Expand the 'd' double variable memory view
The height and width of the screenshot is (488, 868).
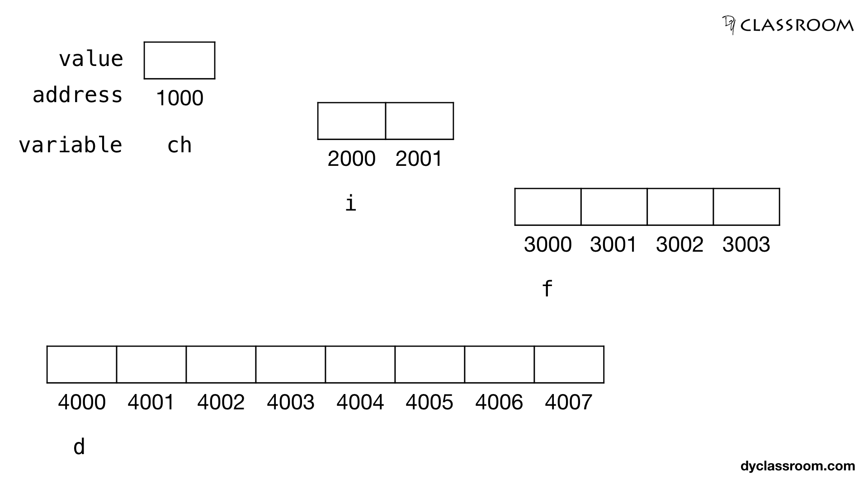pos(325,364)
